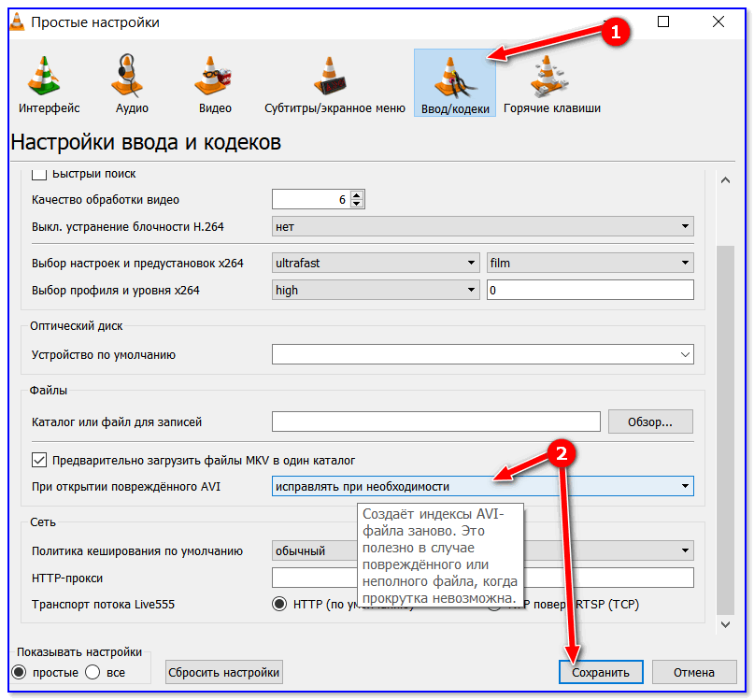Click the scrollbar down arrow

(726, 624)
